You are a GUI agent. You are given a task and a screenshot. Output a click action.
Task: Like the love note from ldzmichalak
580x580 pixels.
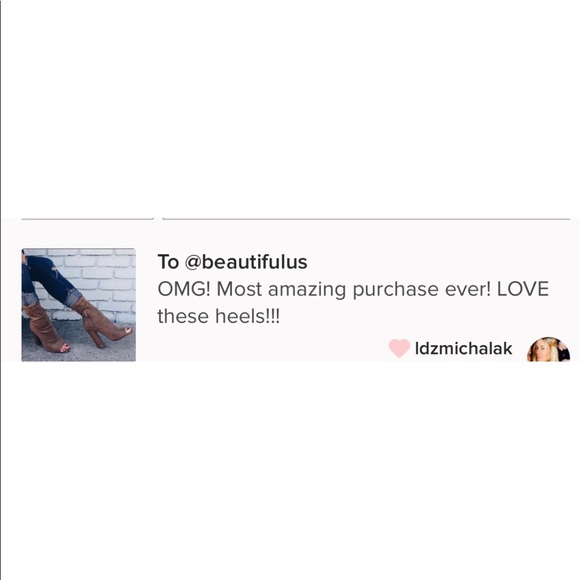click(399, 348)
